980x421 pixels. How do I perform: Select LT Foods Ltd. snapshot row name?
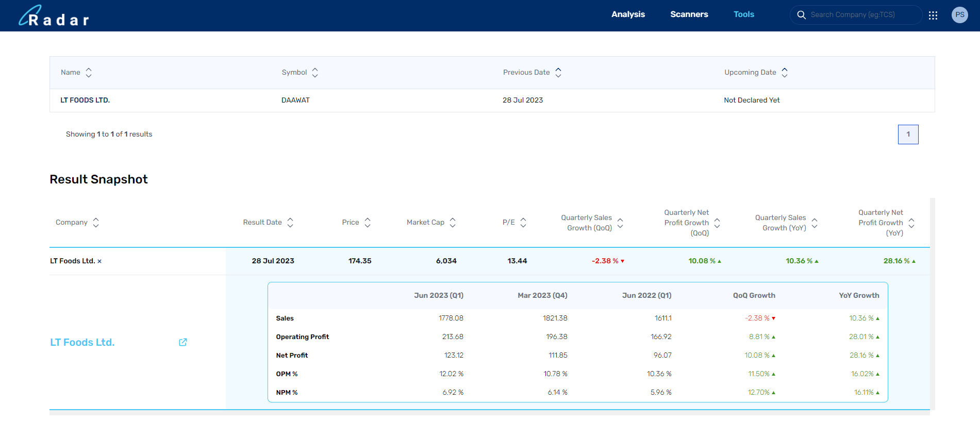(x=73, y=261)
